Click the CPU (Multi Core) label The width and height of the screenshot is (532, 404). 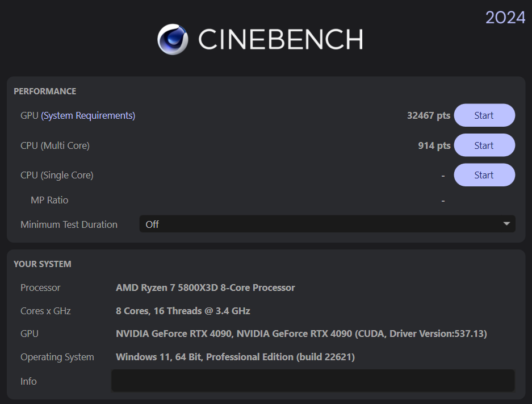click(55, 145)
